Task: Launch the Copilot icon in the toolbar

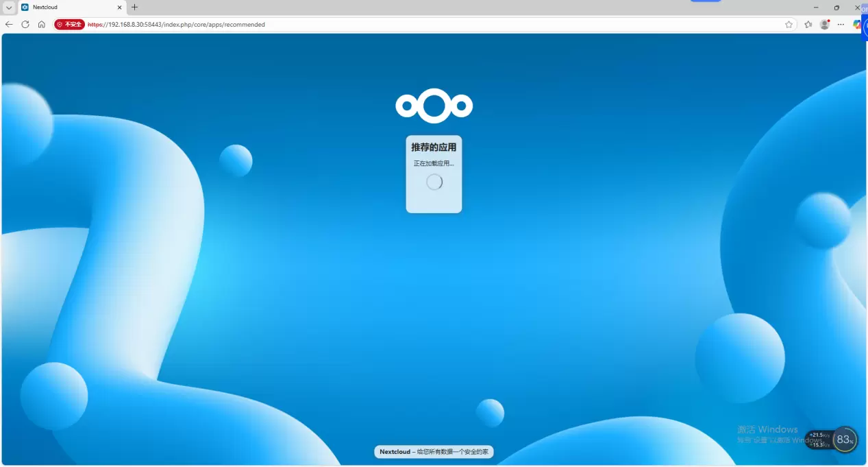Action: pos(857,24)
